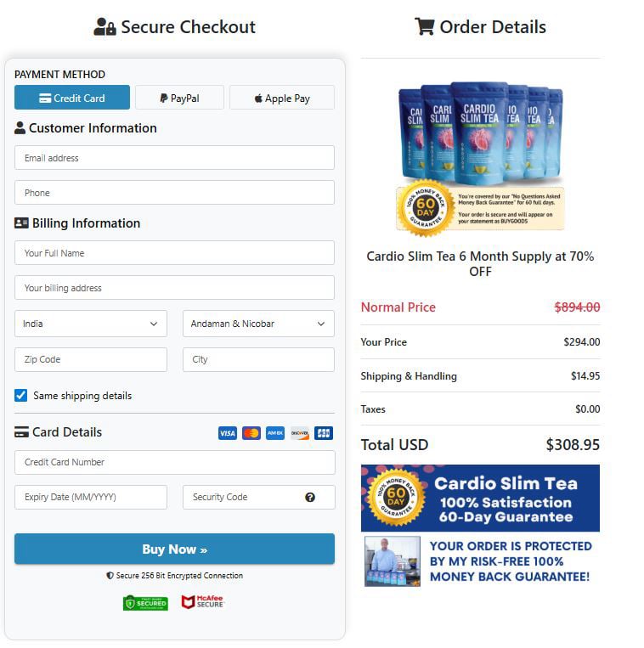This screenshot has height=648, width=644.
Task: Click the American Express card icon
Action: [274, 433]
